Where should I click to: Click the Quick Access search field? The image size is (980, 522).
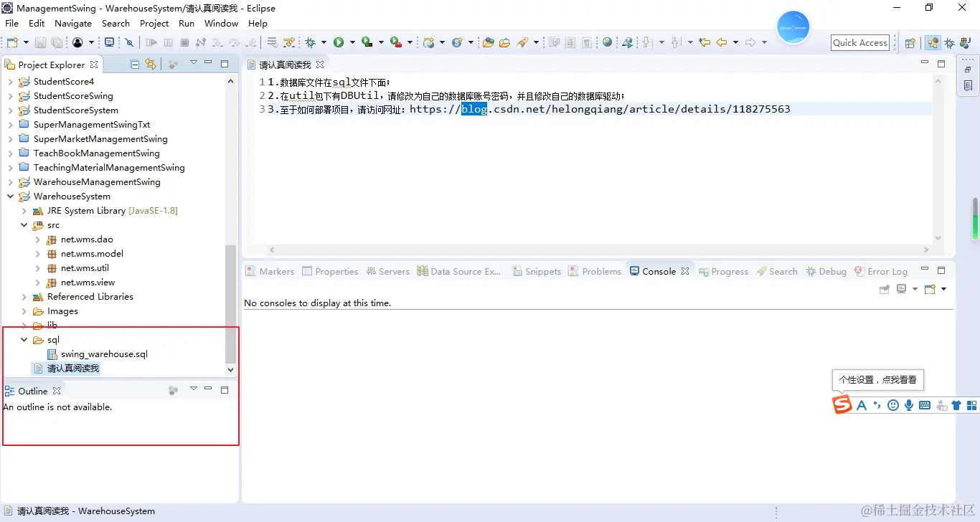pos(860,42)
